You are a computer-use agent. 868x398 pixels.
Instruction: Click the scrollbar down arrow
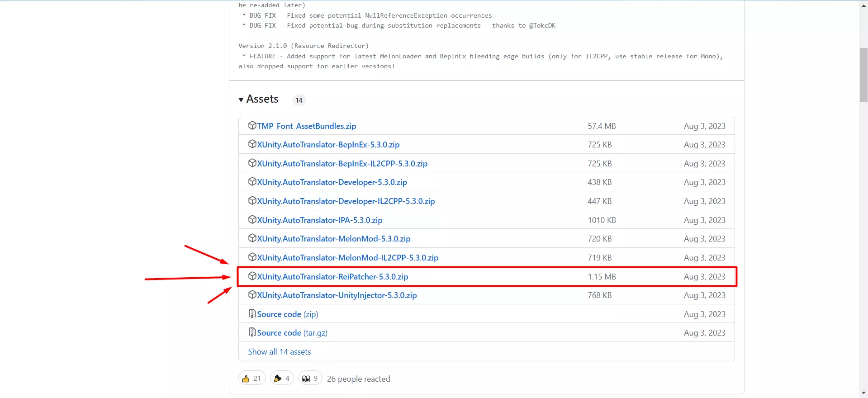click(x=863, y=393)
